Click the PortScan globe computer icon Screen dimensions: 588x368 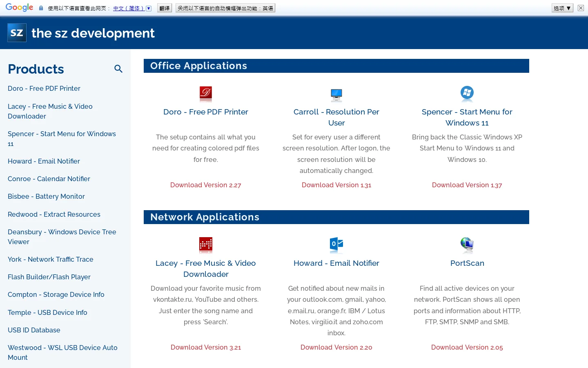tap(467, 245)
